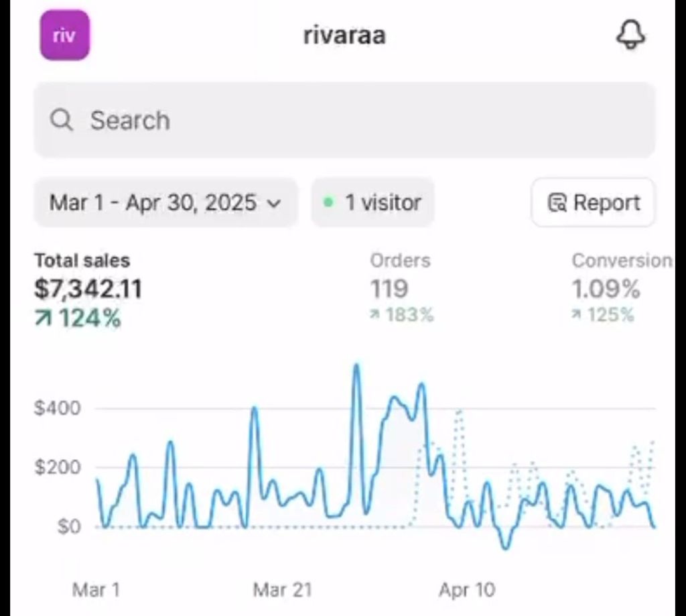Open the 1 visitor live view pill
The width and height of the screenshot is (686, 616).
[x=372, y=202]
